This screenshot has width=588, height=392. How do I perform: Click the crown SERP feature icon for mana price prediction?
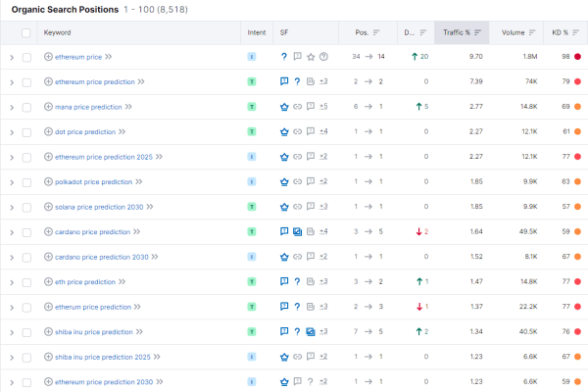pyautogui.click(x=284, y=107)
